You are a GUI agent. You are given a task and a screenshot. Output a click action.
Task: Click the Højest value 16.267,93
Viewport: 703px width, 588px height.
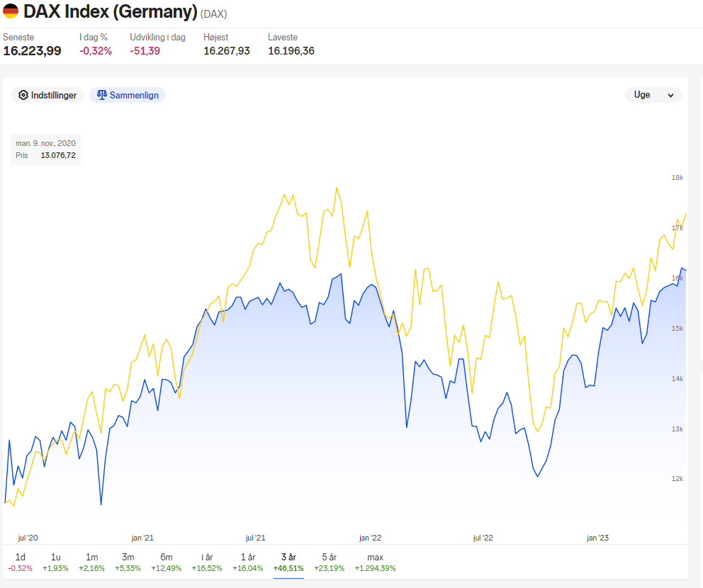227,50
